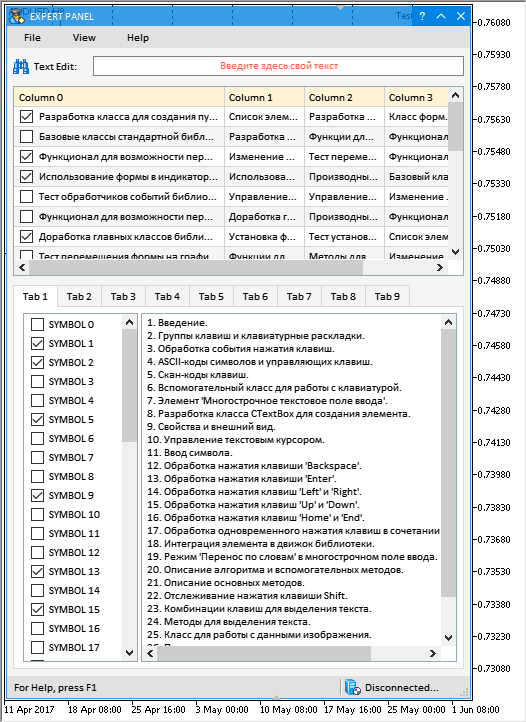Switch to Tab 3

(123, 297)
